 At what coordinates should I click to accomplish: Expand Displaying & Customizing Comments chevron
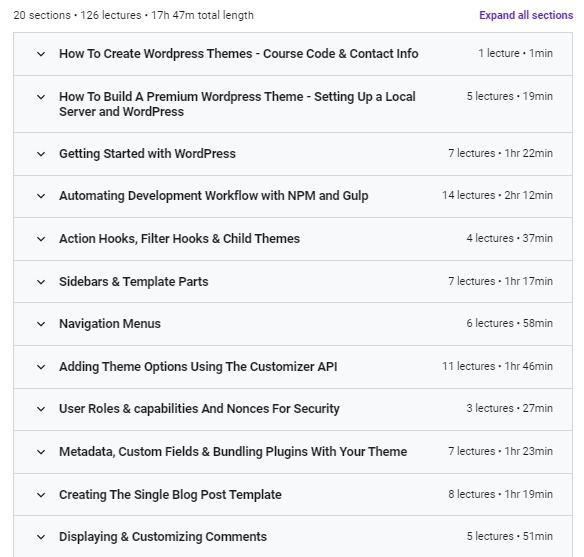pyautogui.click(x=41, y=537)
